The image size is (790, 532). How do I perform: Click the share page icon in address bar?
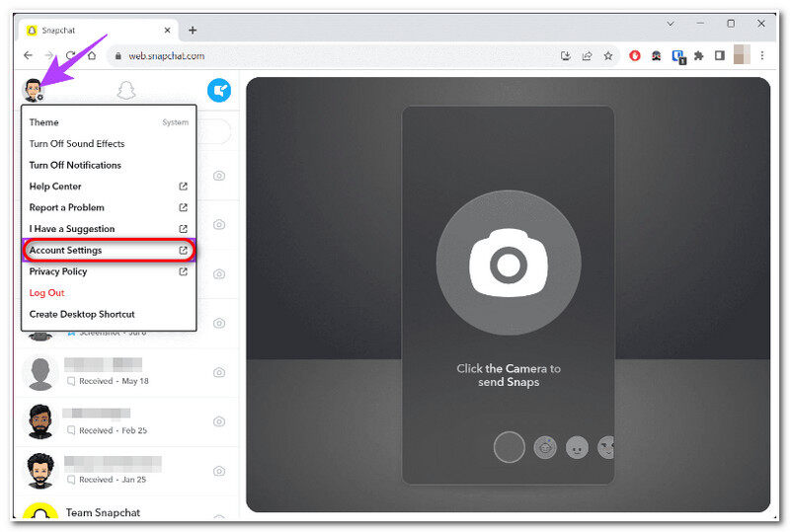[x=587, y=56]
